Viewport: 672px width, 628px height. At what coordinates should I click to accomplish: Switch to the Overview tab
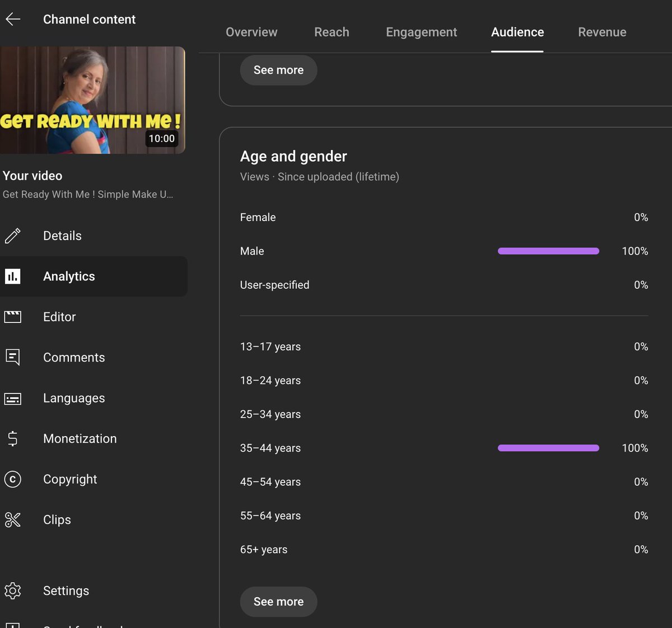coord(251,32)
